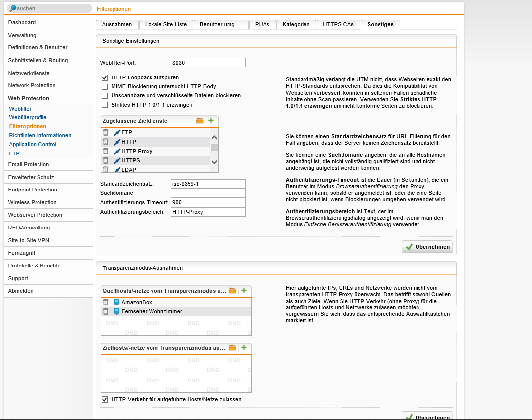Open the Application Control link
Screen dimensions: 532x420
pyautogui.click(x=33, y=144)
